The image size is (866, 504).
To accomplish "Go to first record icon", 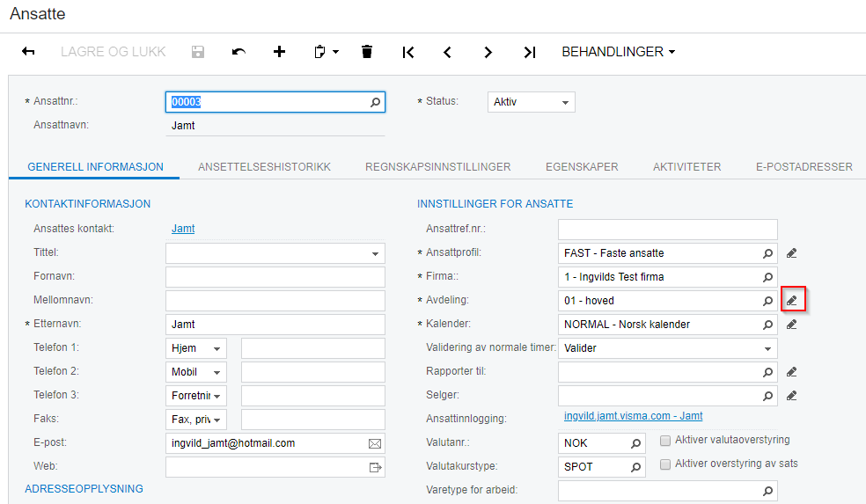I will pos(408,52).
